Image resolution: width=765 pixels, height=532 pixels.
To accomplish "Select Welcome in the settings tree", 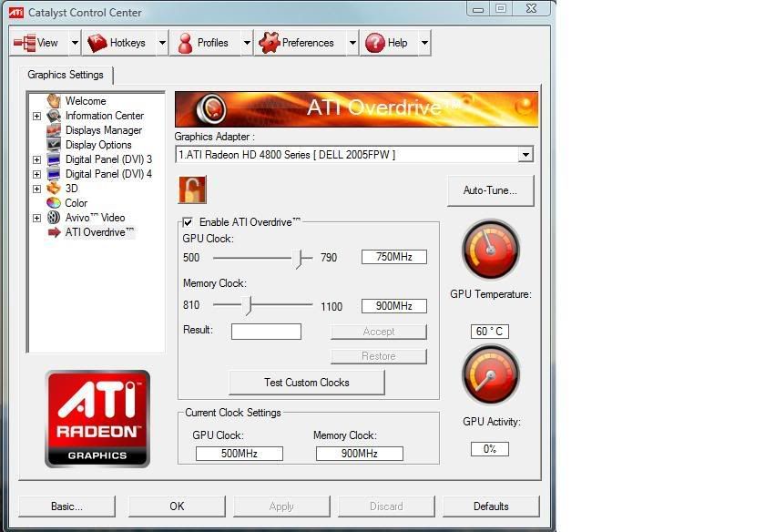I will (86, 101).
